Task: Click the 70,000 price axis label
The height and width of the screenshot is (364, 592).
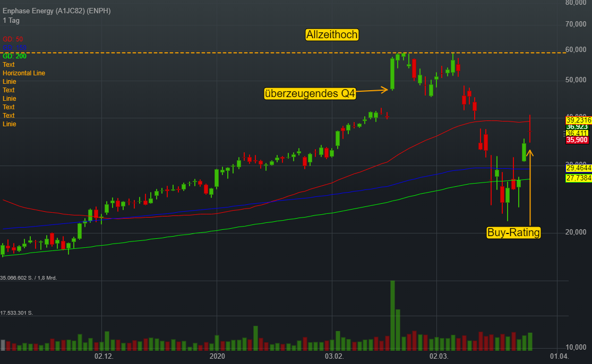Action: pyautogui.click(x=576, y=24)
